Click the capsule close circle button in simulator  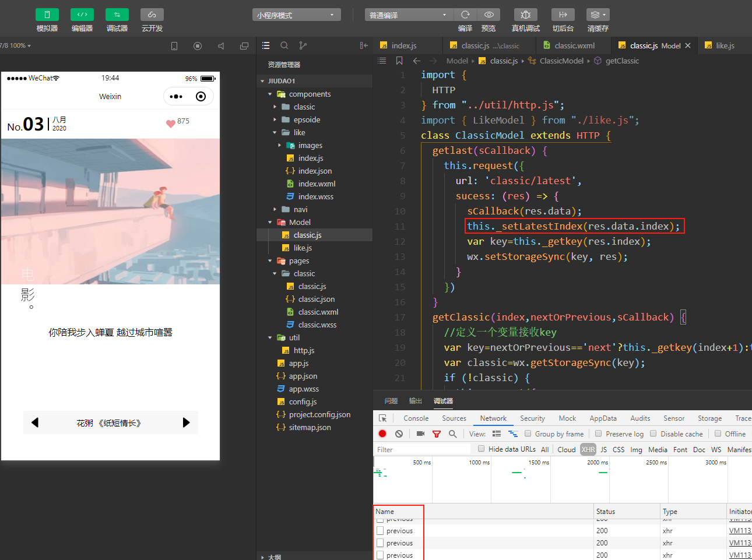pos(201,96)
